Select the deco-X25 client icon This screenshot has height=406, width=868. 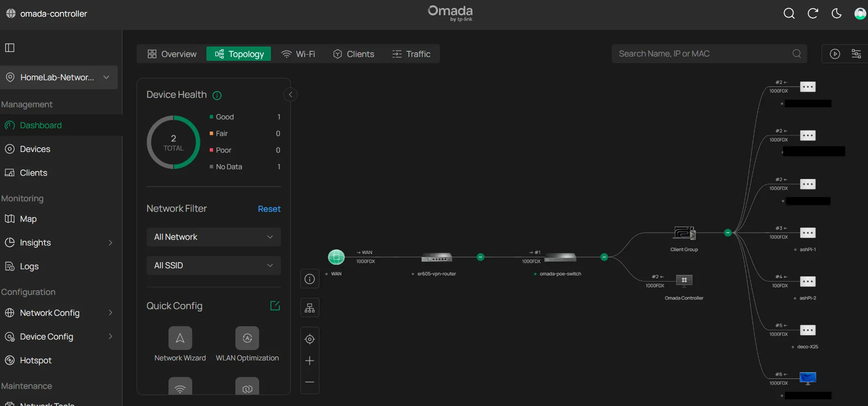click(808, 330)
